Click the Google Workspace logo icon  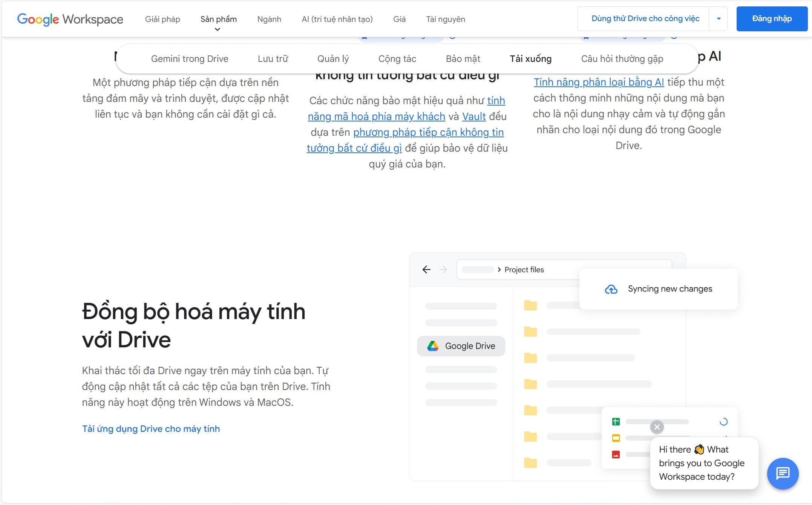[70, 18]
